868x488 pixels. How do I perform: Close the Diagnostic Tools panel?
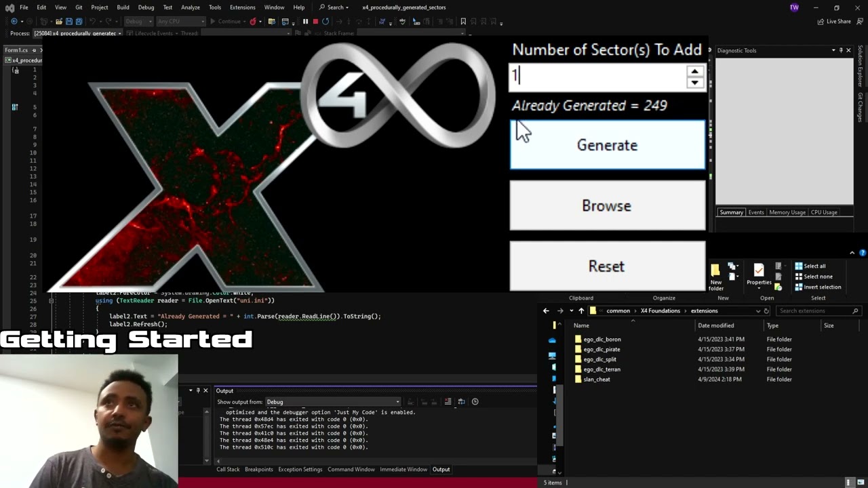(848, 50)
